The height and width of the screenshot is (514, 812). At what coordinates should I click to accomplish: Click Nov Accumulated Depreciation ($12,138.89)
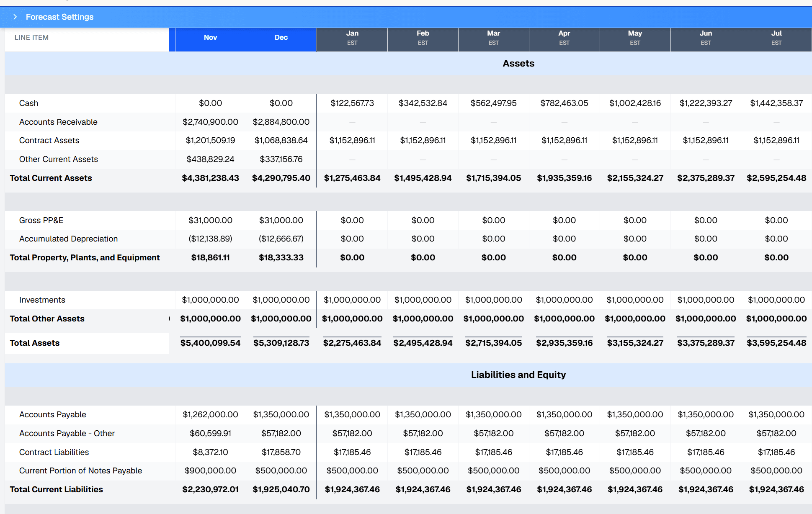pos(210,239)
